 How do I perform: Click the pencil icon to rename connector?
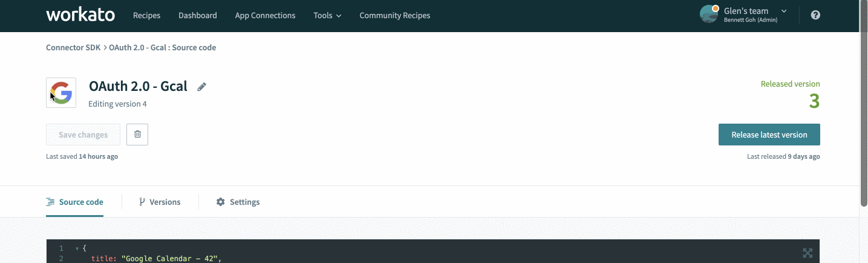point(202,87)
